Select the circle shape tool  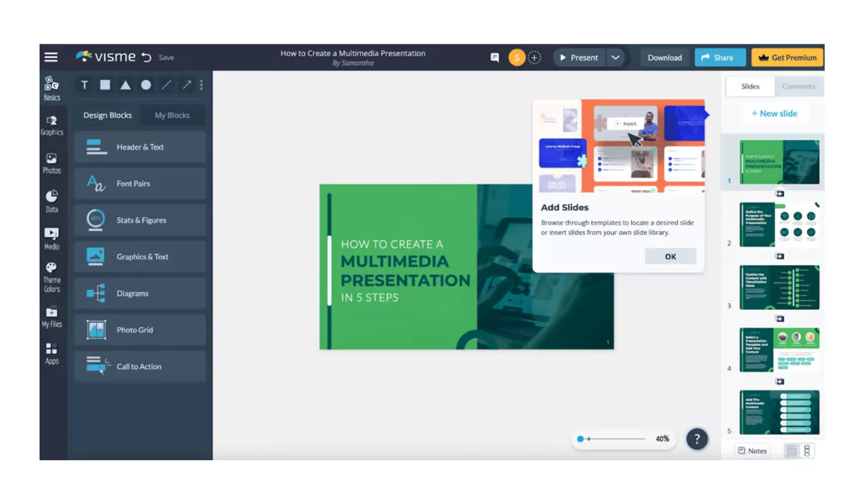point(145,85)
